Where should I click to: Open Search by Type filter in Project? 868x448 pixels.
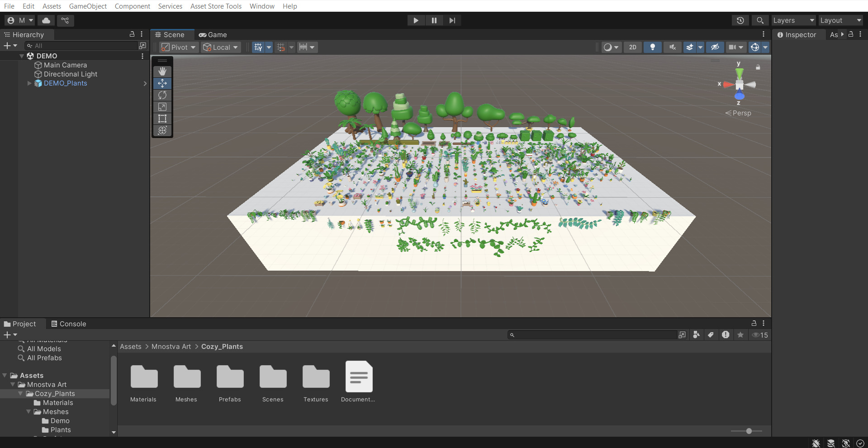click(x=697, y=335)
